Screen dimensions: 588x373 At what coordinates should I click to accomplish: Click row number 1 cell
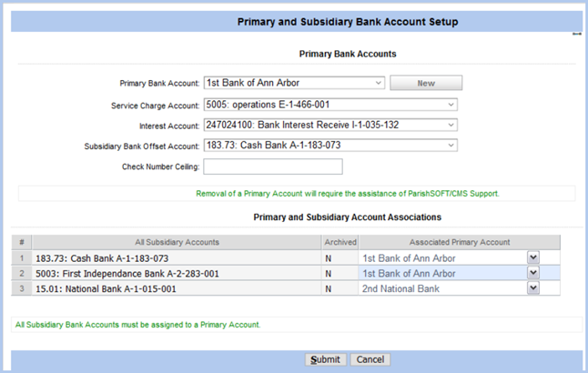[x=21, y=258]
